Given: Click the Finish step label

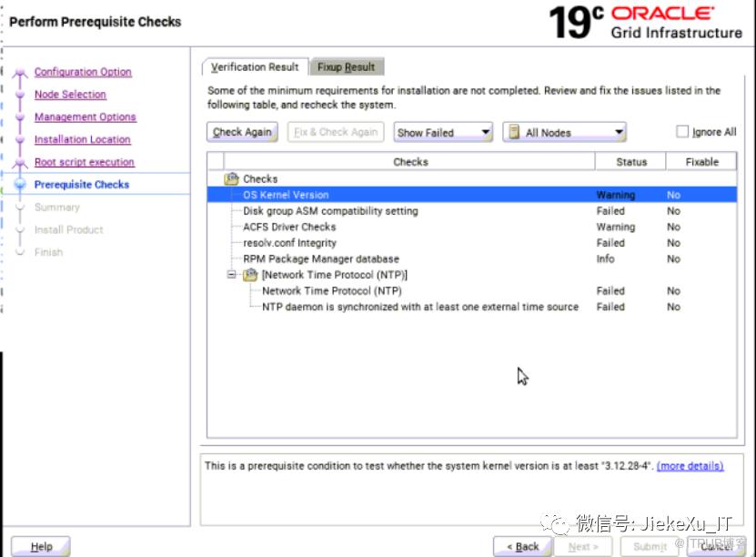Looking at the screenshot, I should (49, 252).
